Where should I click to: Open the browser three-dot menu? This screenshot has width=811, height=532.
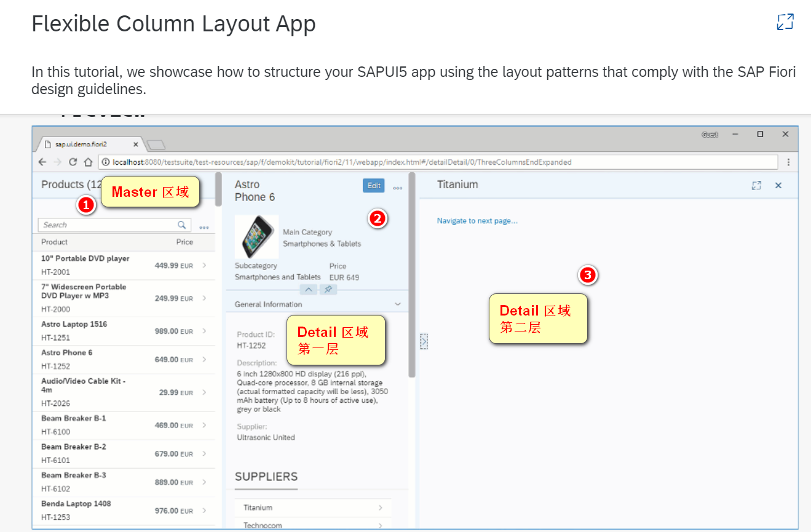[x=789, y=162]
